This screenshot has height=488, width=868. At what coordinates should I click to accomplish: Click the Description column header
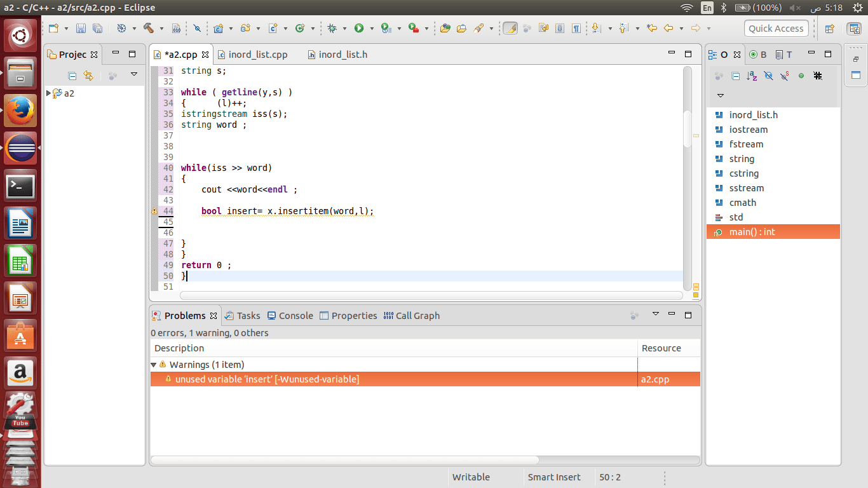[x=394, y=348]
